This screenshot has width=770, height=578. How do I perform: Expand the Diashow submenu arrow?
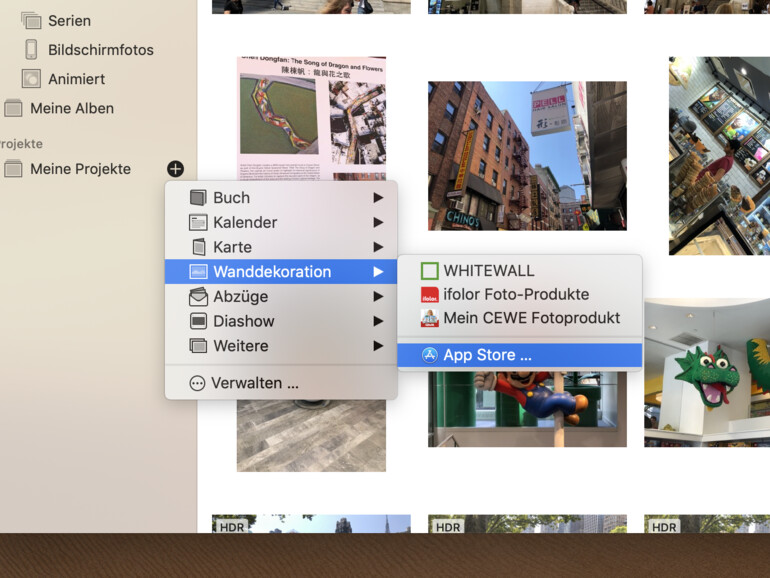pos(378,321)
